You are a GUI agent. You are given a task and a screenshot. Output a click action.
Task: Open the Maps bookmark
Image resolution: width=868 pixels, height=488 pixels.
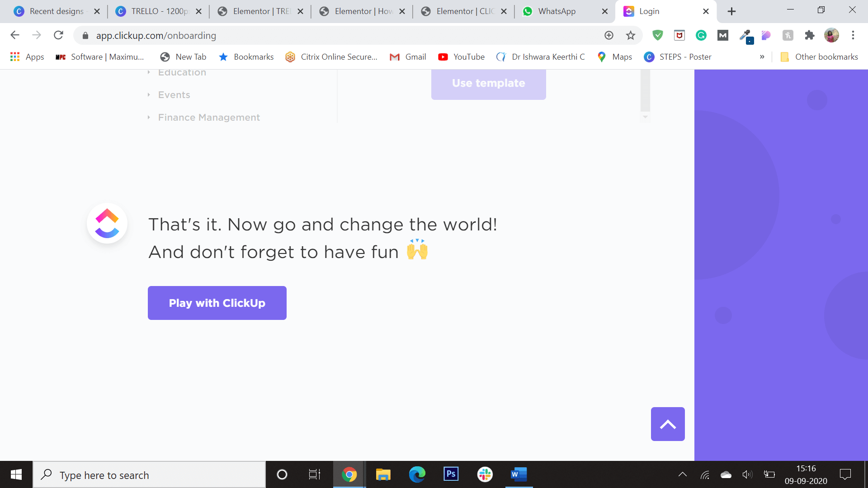click(614, 57)
